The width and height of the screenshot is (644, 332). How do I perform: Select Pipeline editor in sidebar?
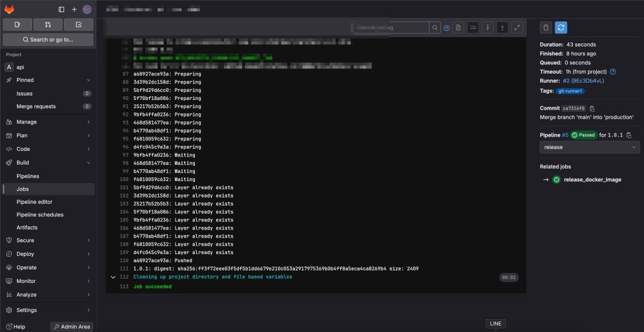[x=35, y=202]
